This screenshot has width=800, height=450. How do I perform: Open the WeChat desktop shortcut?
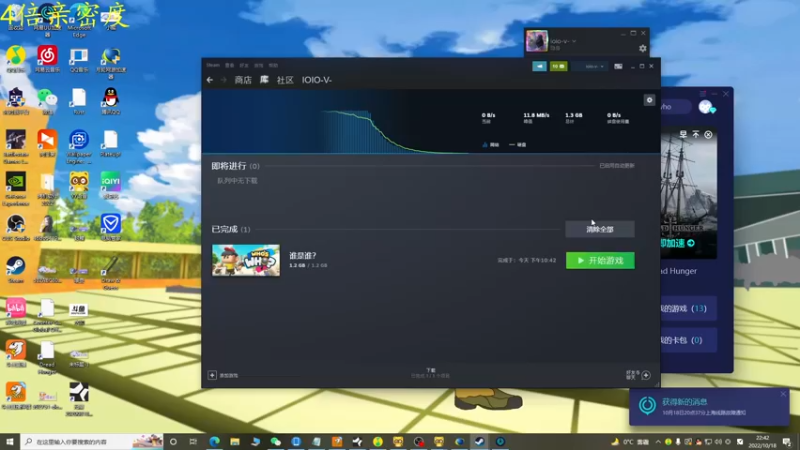coord(47,101)
